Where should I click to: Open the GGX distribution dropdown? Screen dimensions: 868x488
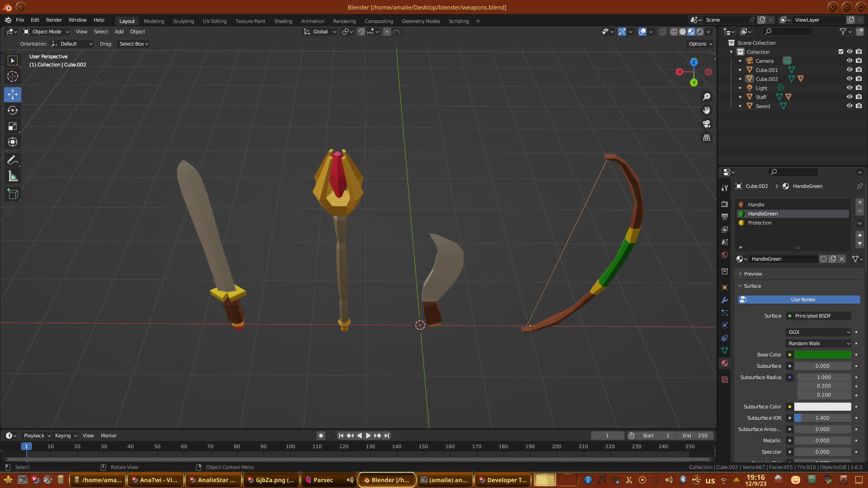point(819,332)
